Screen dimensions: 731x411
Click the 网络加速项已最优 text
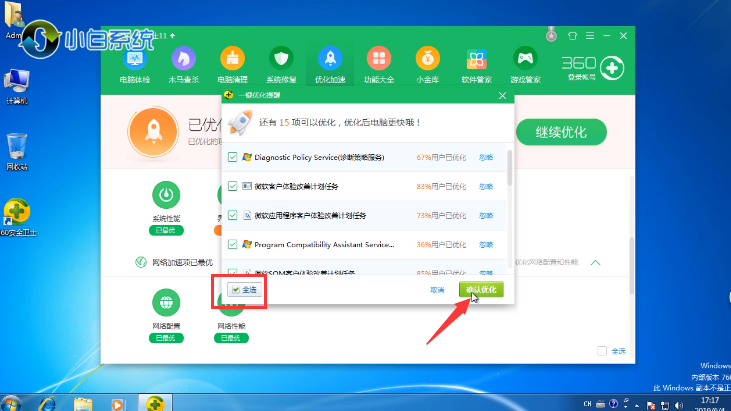click(x=182, y=262)
